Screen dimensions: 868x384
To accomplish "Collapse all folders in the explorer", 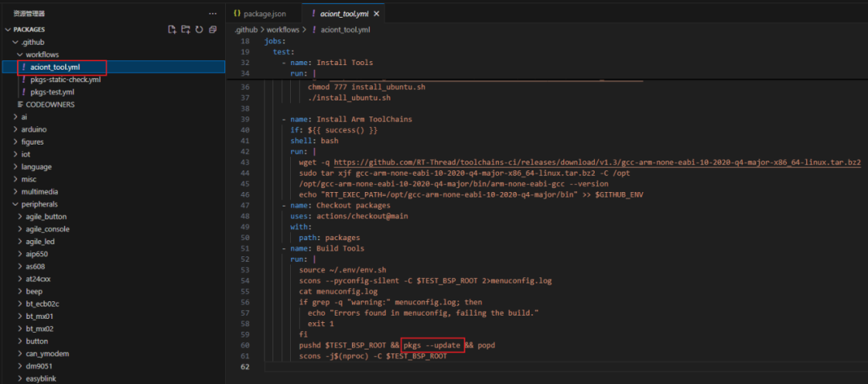I will (212, 30).
